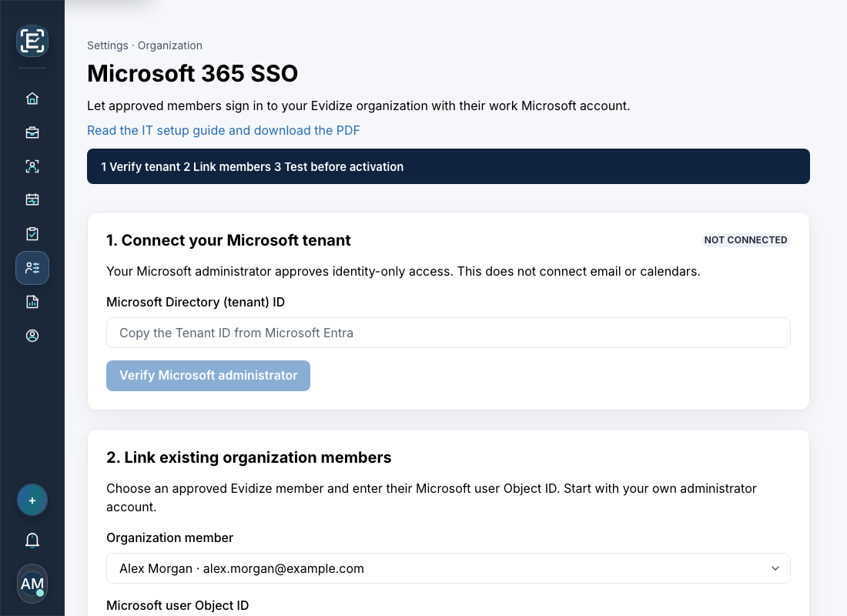Click the "Organization member" label

point(169,537)
